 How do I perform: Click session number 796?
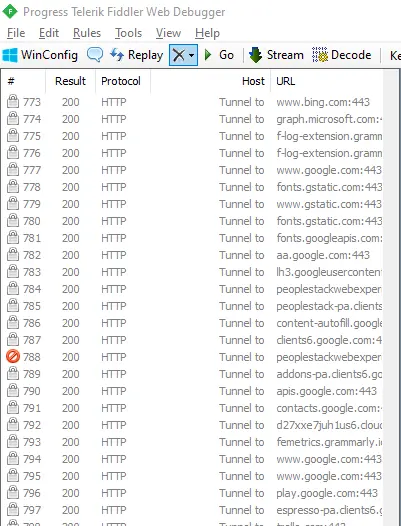tap(32, 493)
